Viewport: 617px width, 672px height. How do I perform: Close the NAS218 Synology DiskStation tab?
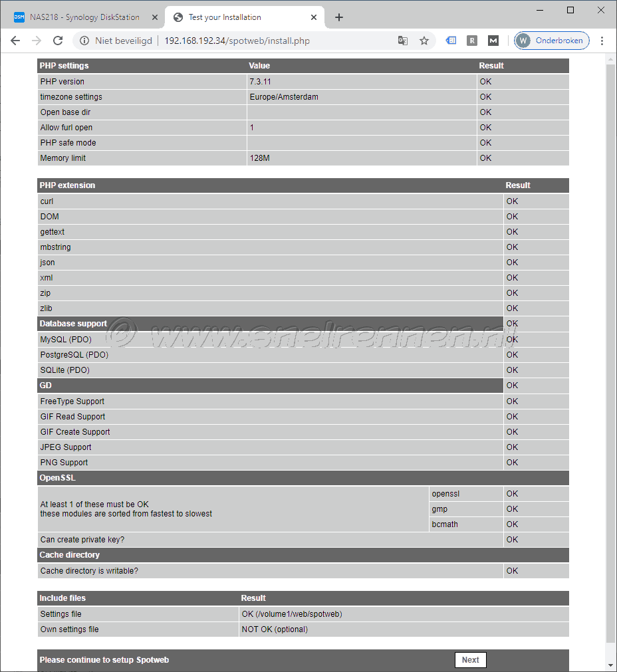point(155,17)
